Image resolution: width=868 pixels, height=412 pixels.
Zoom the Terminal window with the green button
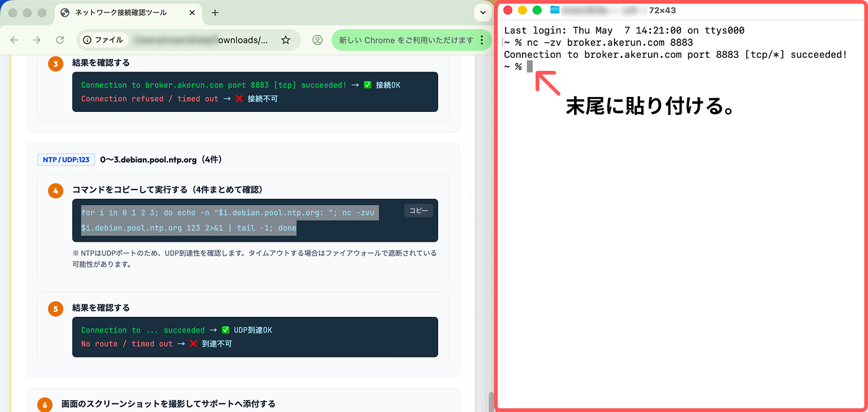537,10
